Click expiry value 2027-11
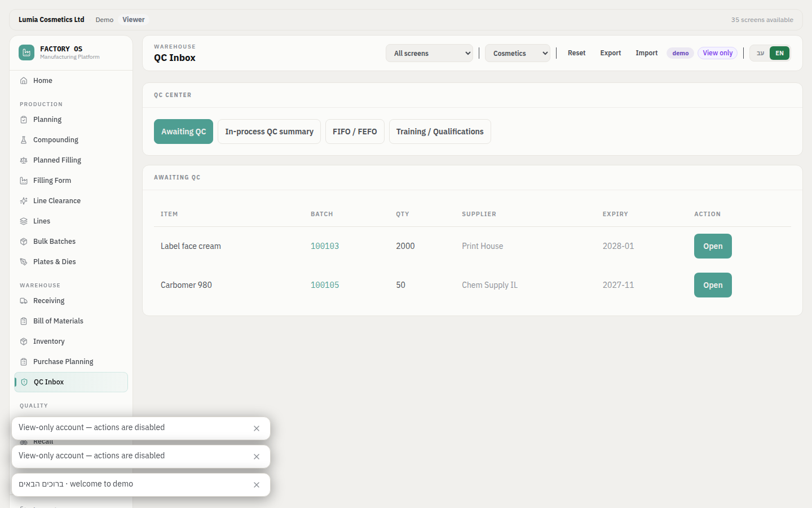This screenshot has height=508, width=812. click(618, 285)
